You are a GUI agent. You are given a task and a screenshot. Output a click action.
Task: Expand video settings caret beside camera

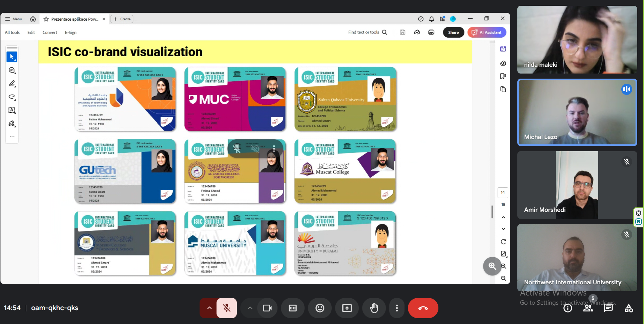[x=250, y=308]
